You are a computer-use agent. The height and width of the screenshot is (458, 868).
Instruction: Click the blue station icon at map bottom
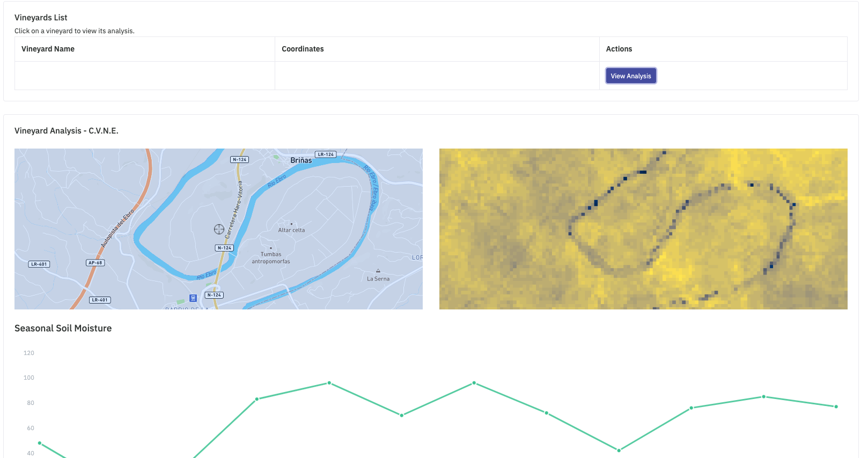pyautogui.click(x=193, y=298)
